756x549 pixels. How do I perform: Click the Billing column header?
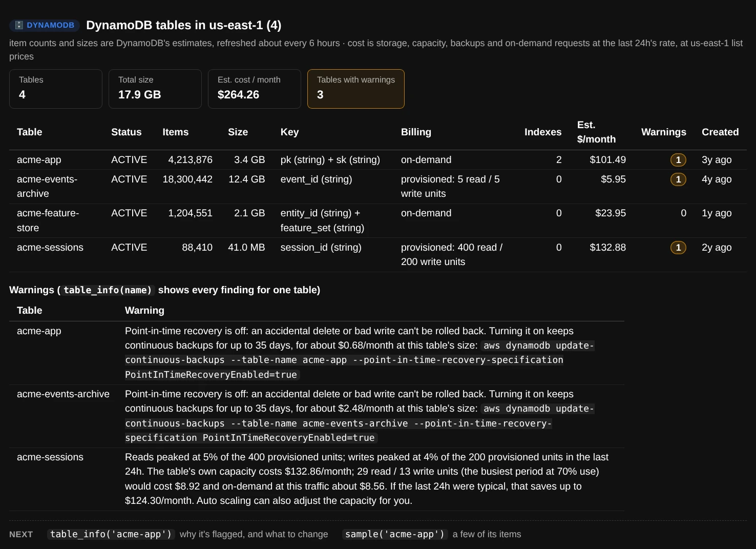(x=416, y=132)
